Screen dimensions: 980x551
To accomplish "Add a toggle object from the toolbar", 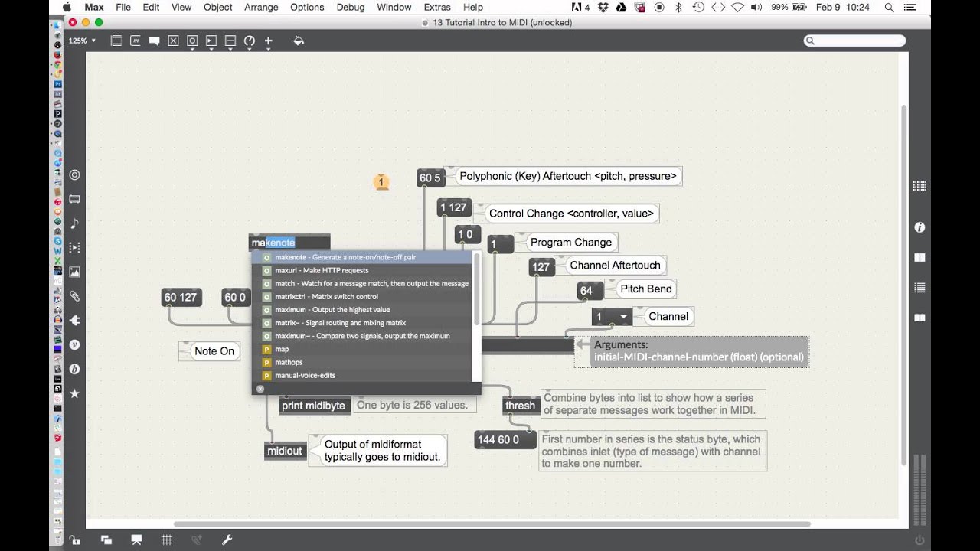I will coord(174,41).
